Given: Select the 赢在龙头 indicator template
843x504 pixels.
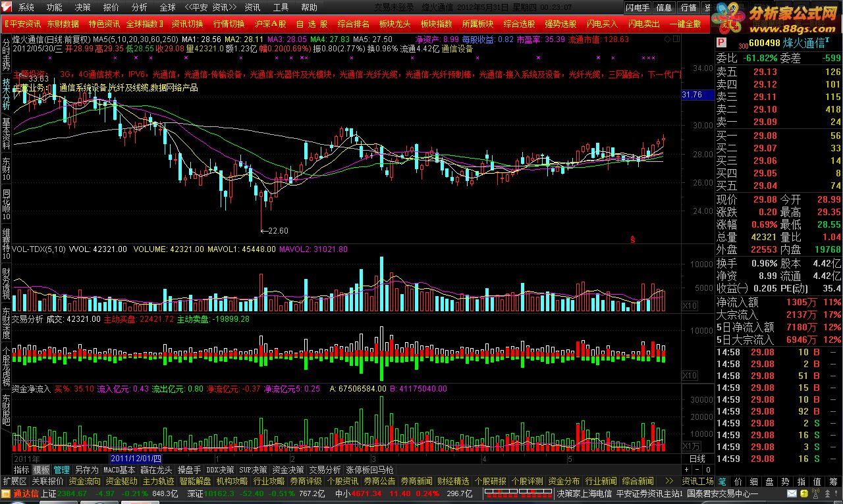Looking at the screenshot, I should (x=157, y=470).
